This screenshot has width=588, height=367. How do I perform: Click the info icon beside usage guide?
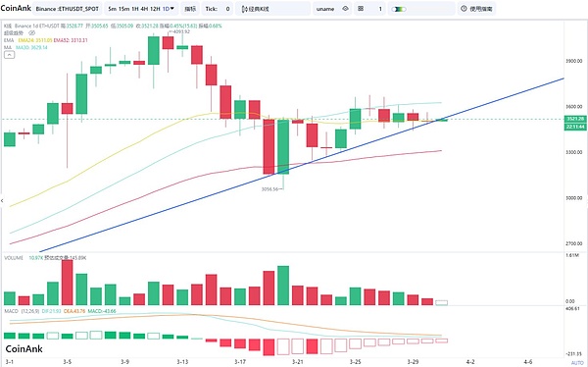464,8
